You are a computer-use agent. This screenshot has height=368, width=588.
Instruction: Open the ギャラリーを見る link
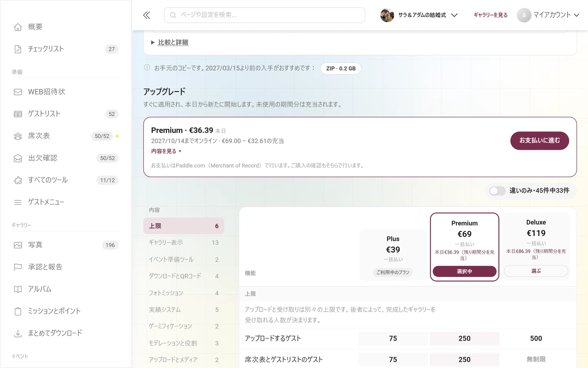pos(490,15)
